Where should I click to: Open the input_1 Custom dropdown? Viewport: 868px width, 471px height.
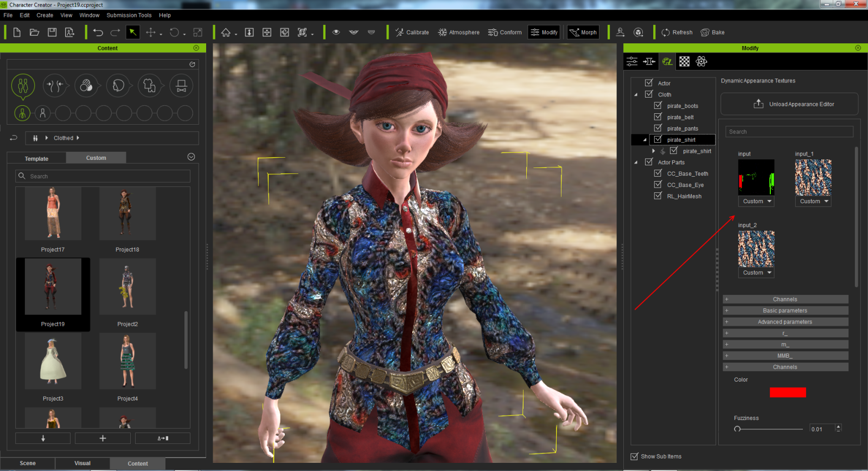[x=813, y=201]
